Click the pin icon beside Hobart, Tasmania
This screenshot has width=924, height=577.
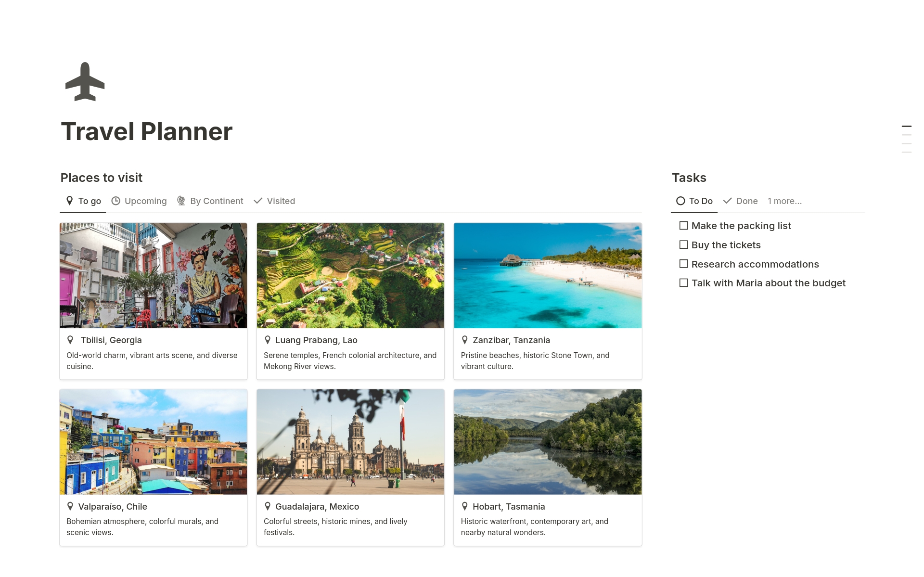pos(465,506)
